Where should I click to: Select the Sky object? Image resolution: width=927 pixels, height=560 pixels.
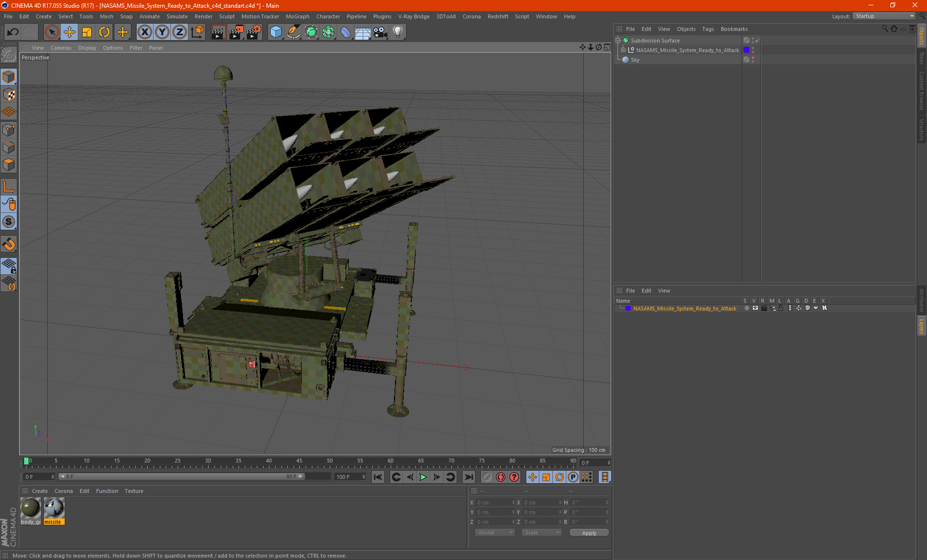[x=635, y=60]
